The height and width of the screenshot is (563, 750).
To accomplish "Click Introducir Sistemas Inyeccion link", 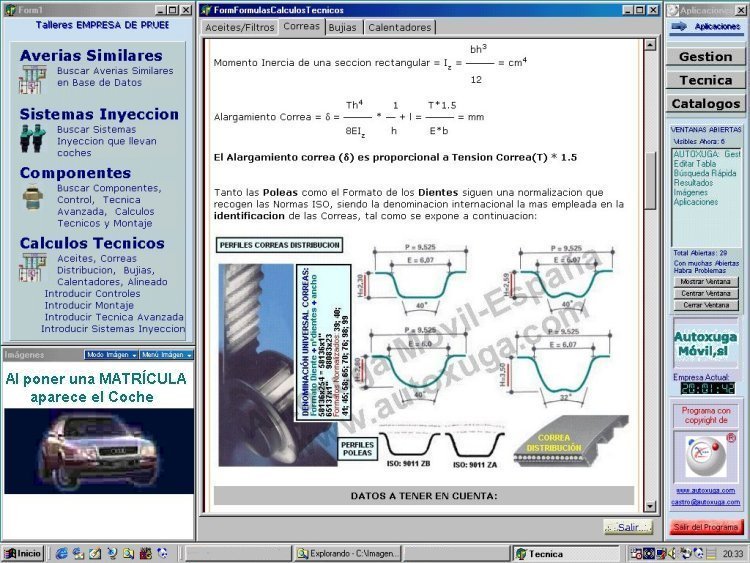I will tap(113, 329).
